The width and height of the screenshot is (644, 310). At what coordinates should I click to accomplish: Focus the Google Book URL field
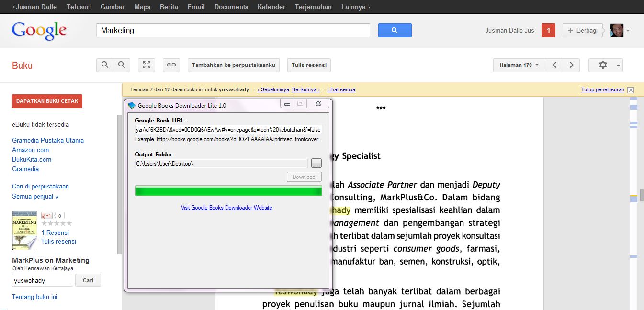(x=228, y=130)
